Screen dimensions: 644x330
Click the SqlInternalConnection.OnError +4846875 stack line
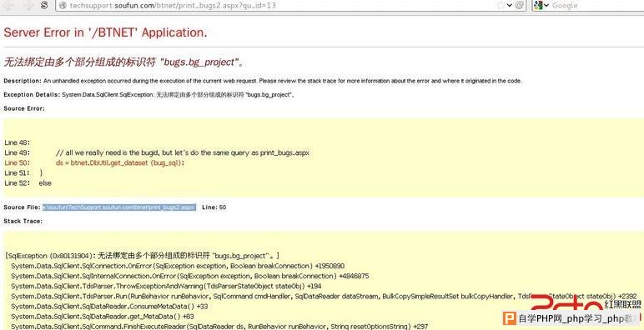tap(189, 276)
